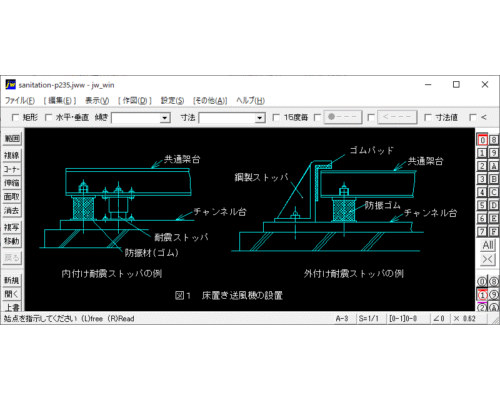Toggle the checkbox beside <--- button

[371, 117]
